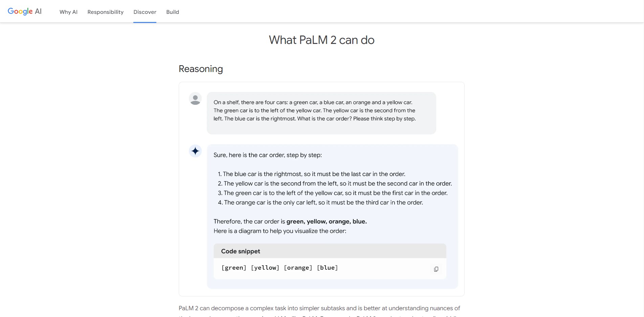This screenshot has width=644, height=317.
Task: Click the Google AI logo
Action: [x=25, y=11]
